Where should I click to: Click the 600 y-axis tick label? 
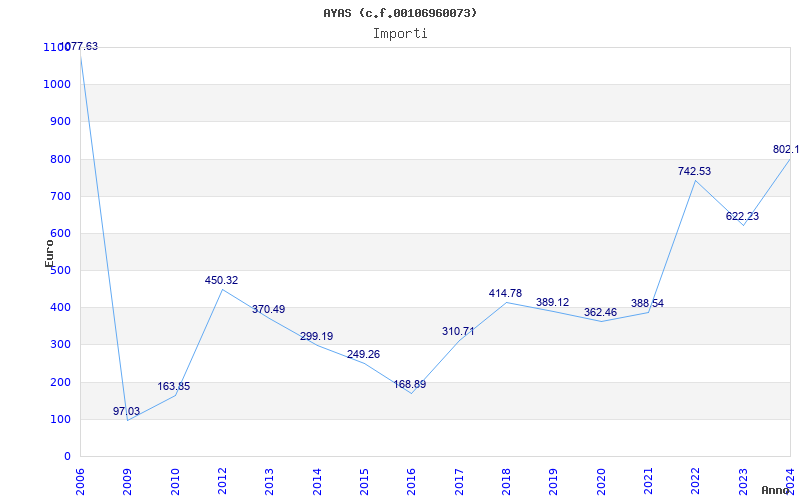pos(60,233)
